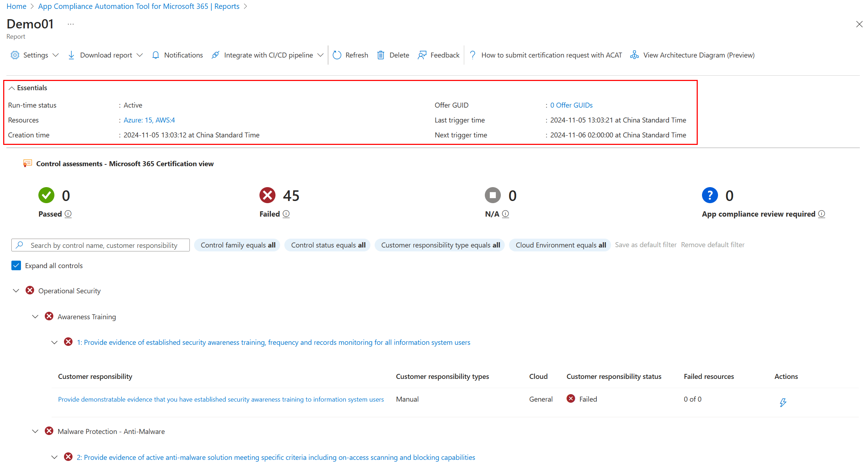Click the Delete trash can icon
868x473 pixels.
click(381, 55)
